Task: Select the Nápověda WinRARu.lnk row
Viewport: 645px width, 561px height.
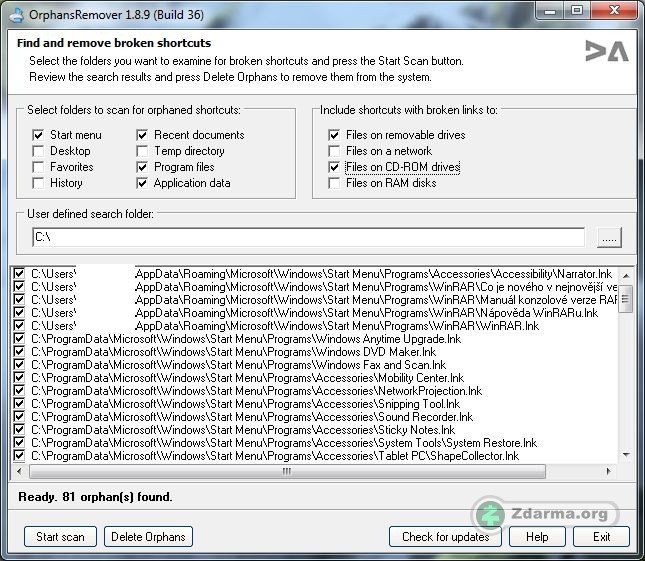Action: point(315,313)
